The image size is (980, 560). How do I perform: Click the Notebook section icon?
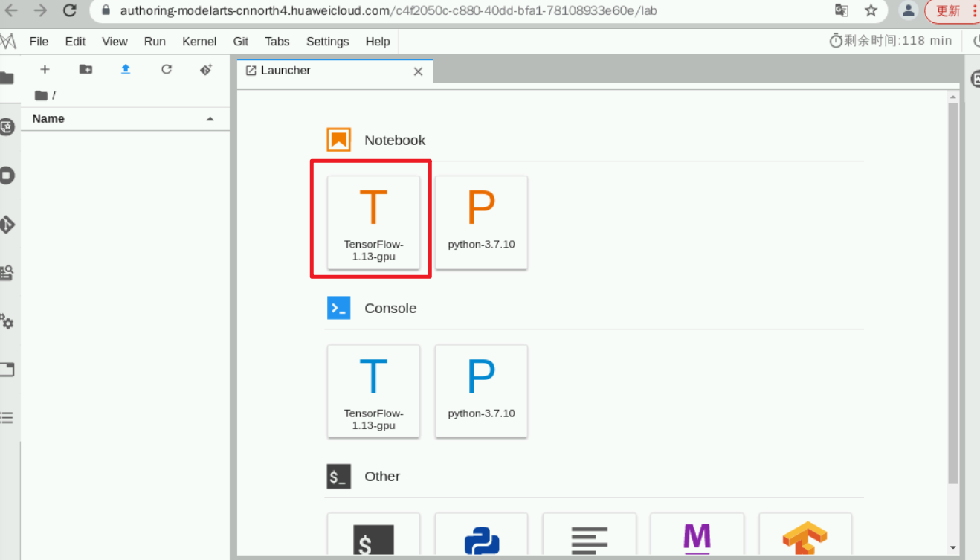339,140
